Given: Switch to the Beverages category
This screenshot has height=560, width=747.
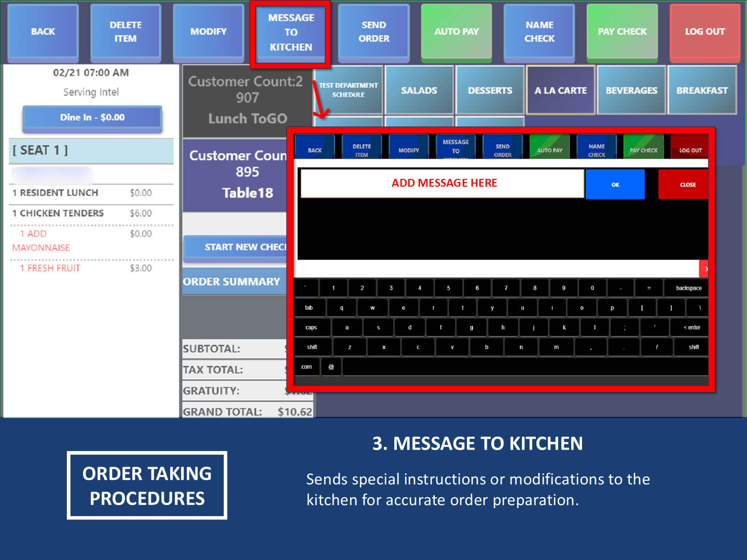Looking at the screenshot, I should click(x=631, y=90).
